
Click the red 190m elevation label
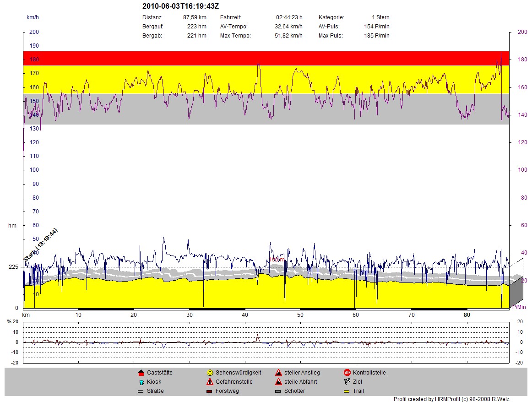(x=277, y=260)
